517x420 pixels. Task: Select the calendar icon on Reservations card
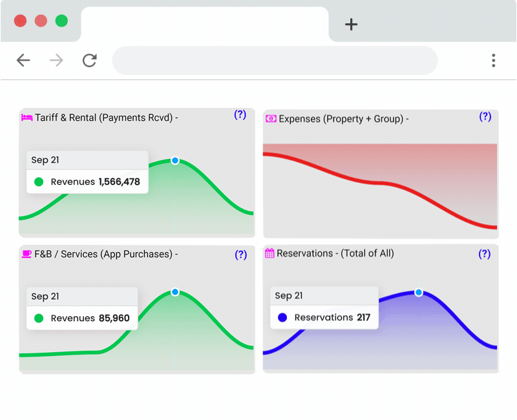click(x=271, y=253)
